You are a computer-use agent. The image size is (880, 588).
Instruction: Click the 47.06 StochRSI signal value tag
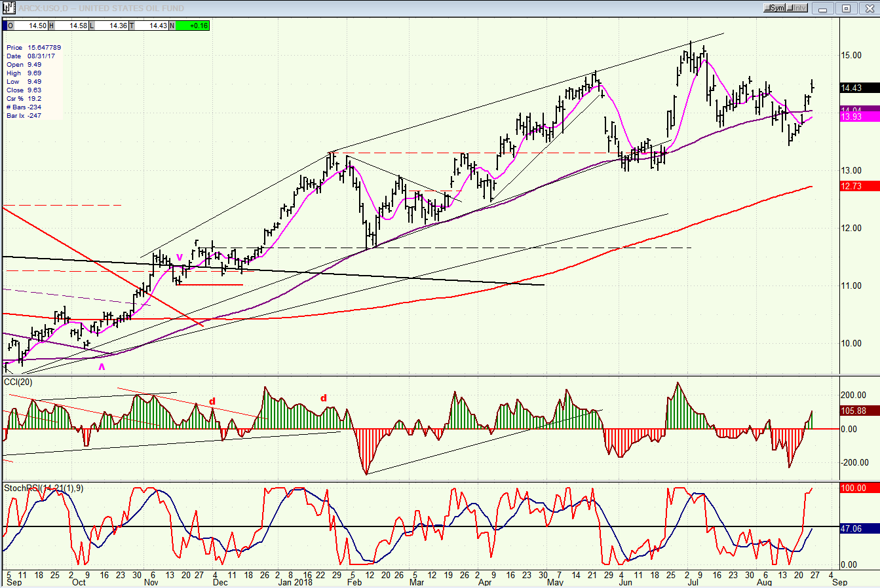[x=859, y=528]
